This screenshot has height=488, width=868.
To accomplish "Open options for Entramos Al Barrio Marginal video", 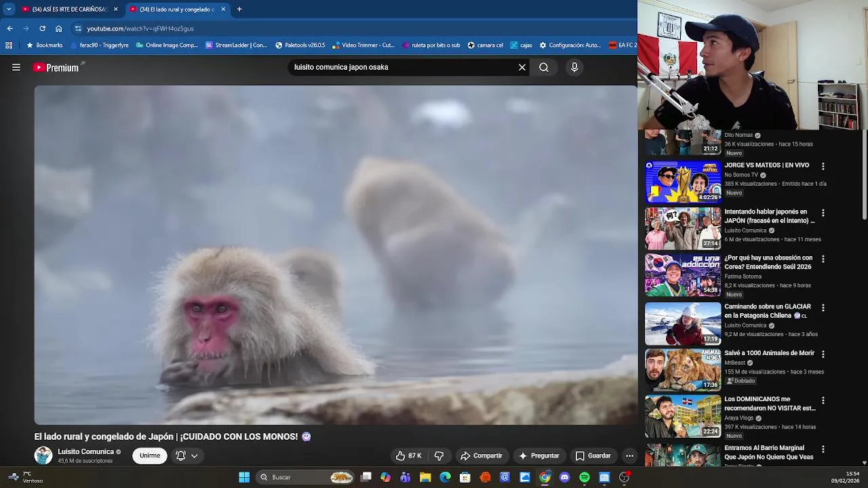I will click(823, 449).
